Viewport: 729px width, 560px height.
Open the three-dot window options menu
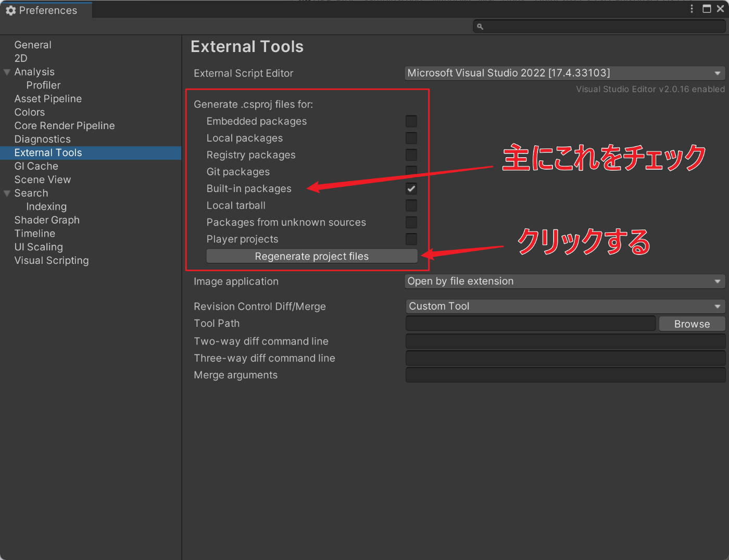[x=692, y=9]
